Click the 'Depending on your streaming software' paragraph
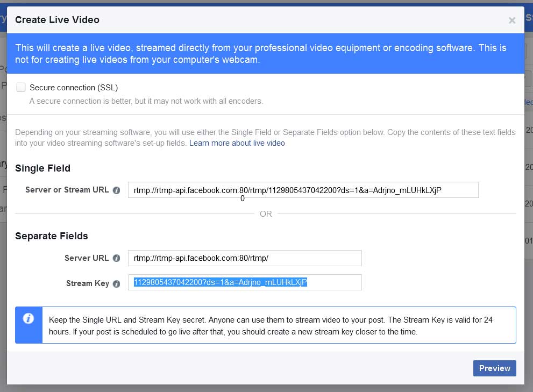Image resolution: width=533 pixels, height=392 pixels. (x=266, y=137)
